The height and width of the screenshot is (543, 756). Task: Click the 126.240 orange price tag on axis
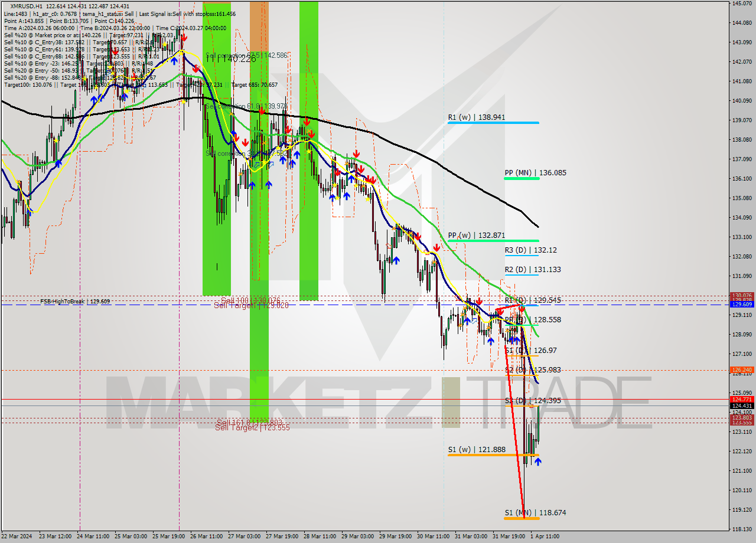point(742,370)
